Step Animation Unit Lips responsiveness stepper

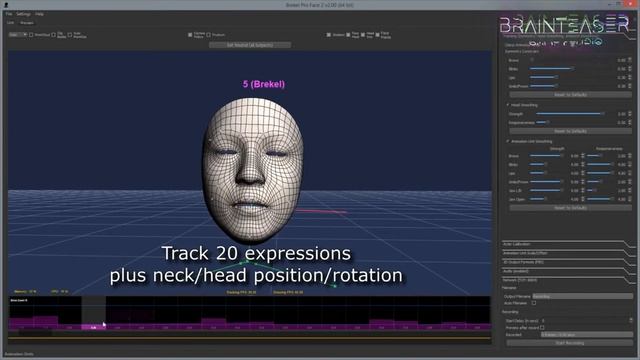pos(630,173)
